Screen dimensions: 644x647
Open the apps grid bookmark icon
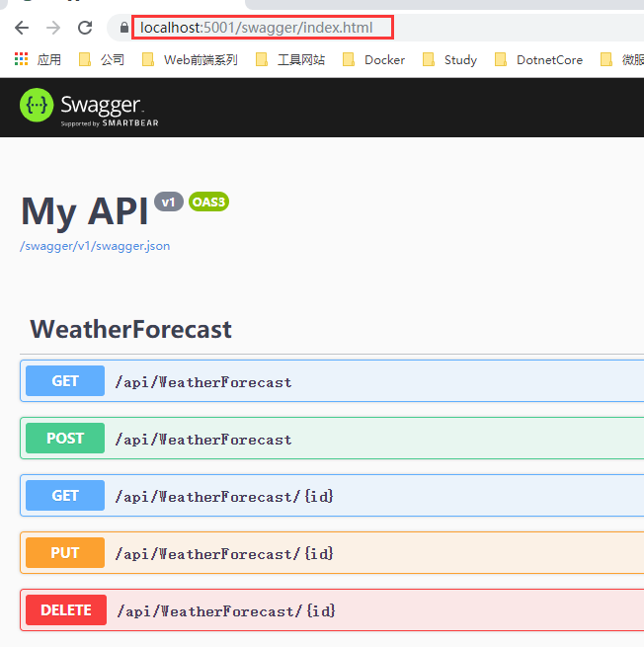pyautogui.click(x=21, y=59)
